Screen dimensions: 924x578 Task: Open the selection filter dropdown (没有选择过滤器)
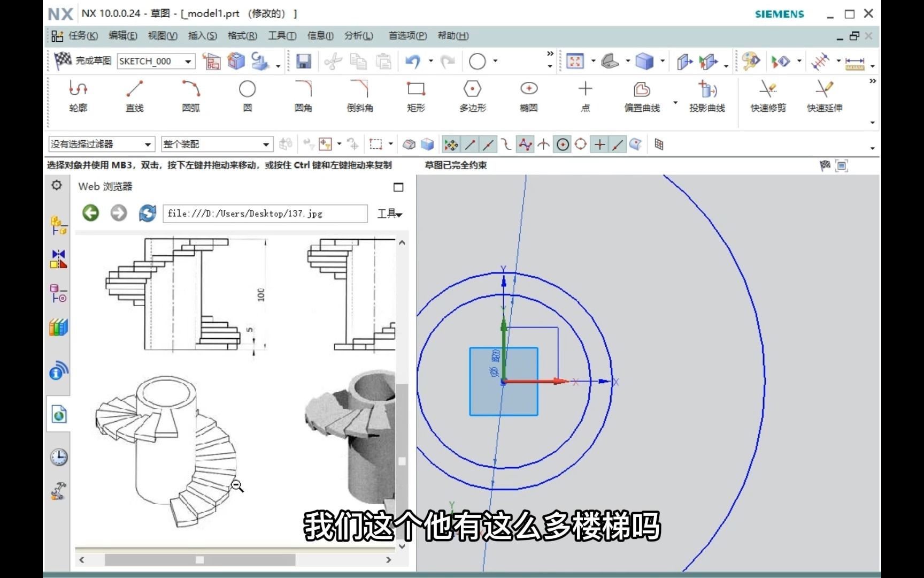point(147,144)
